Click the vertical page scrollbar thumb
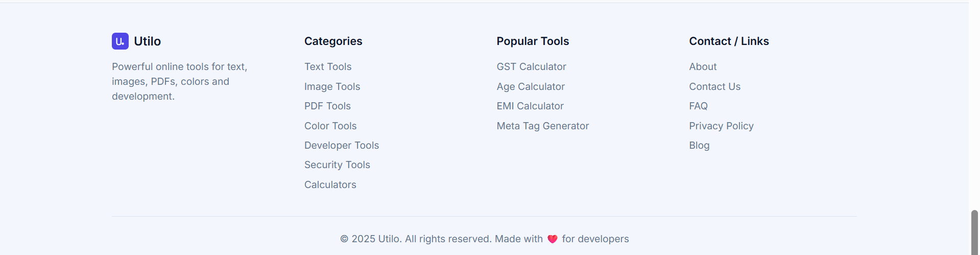This screenshot has width=980, height=255. click(x=974, y=233)
